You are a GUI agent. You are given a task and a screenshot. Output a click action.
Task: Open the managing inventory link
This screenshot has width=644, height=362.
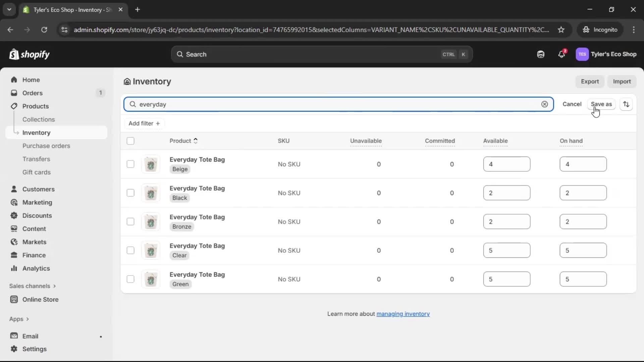click(403, 314)
